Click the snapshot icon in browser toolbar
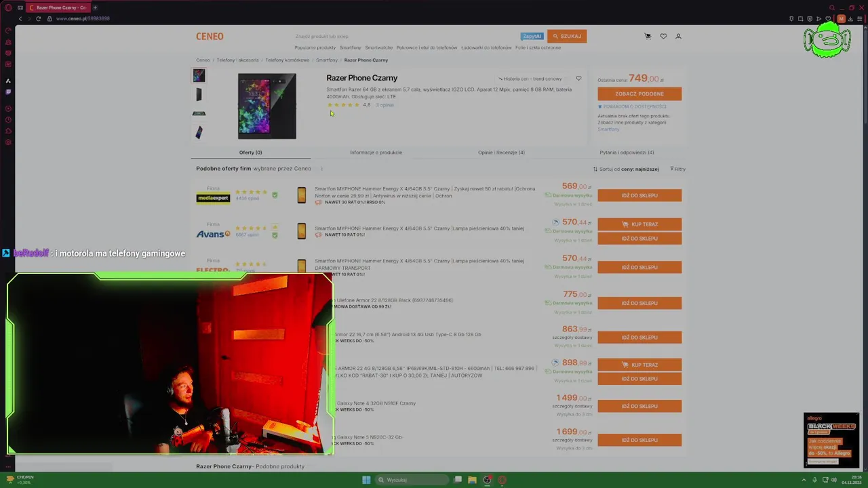The width and height of the screenshot is (868, 488). [800, 18]
